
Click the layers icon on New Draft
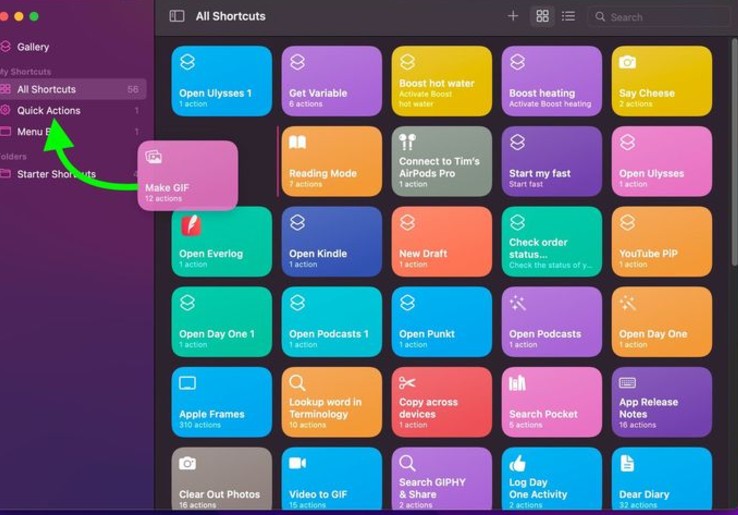(408, 222)
